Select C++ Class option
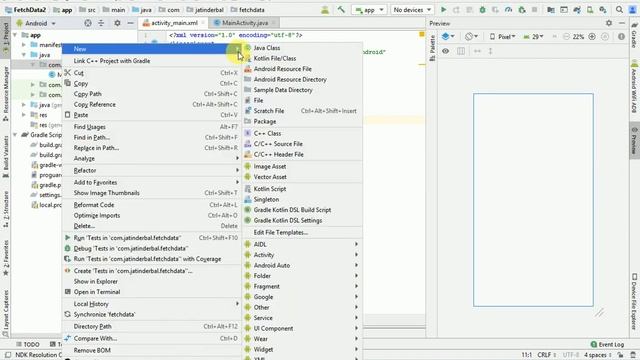Screen dimensions: 640x360 [302, 133]
